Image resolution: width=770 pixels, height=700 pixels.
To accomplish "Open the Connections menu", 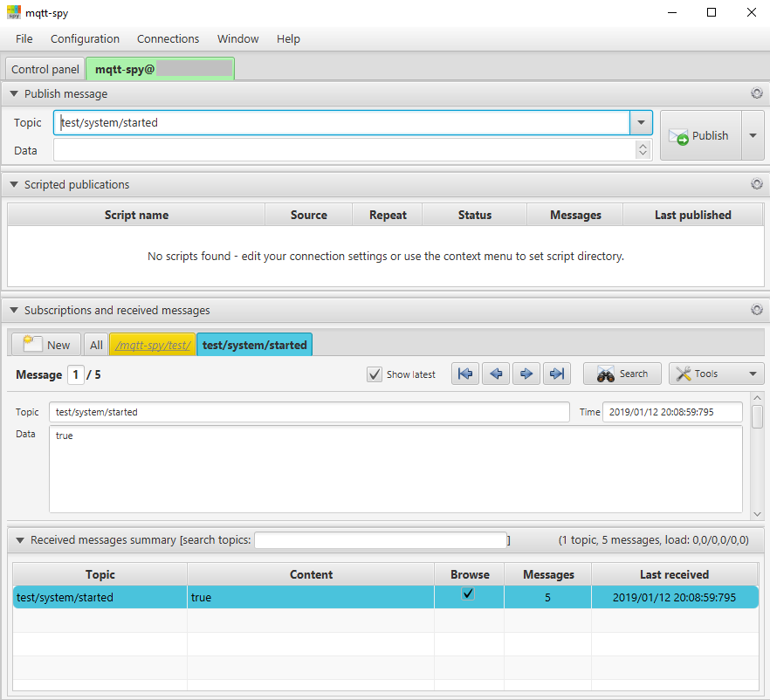I will click(168, 38).
